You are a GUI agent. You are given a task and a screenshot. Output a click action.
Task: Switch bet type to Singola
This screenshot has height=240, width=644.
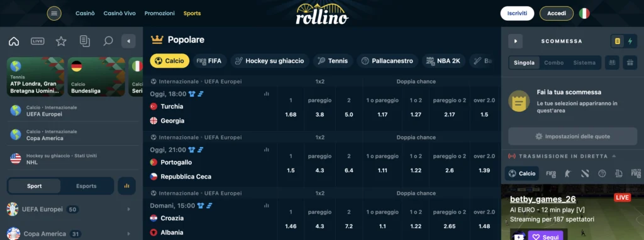(524, 63)
